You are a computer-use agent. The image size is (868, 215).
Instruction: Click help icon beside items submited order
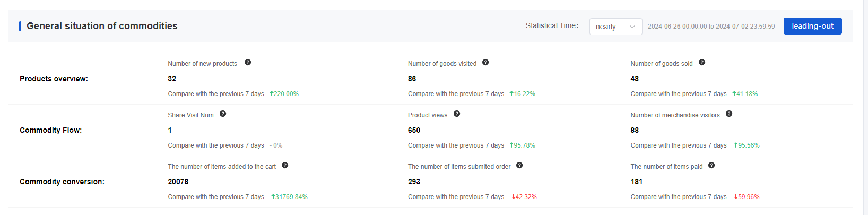pos(519,166)
